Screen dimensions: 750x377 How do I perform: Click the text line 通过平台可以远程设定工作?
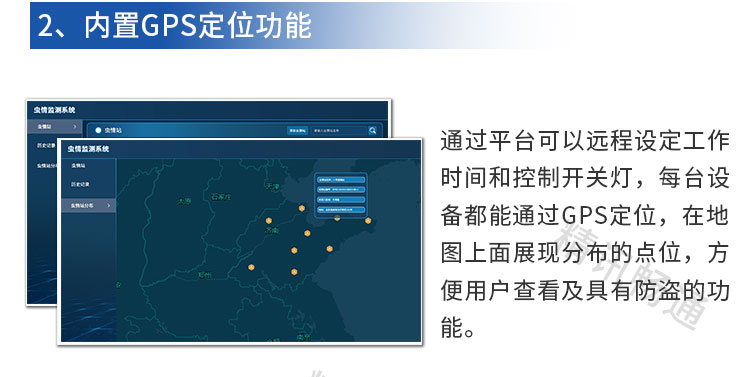pyautogui.click(x=585, y=141)
